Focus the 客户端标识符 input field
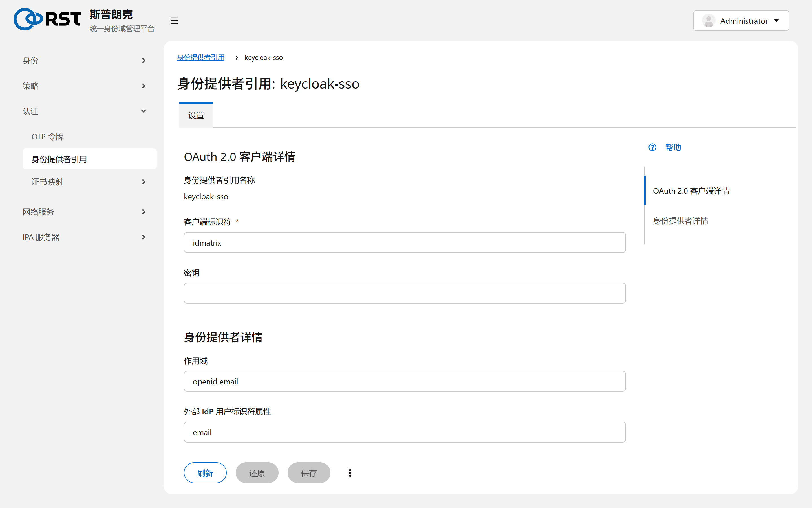 point(404,242)
